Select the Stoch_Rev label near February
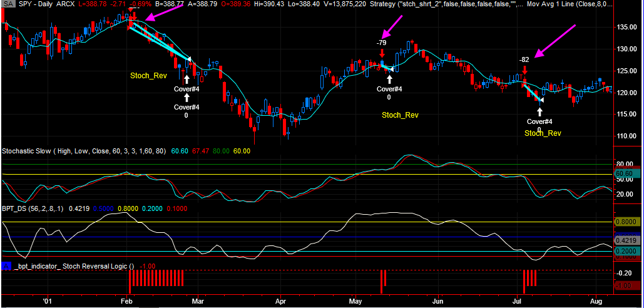This screenshot has height=308, width=644. point(148,76)
